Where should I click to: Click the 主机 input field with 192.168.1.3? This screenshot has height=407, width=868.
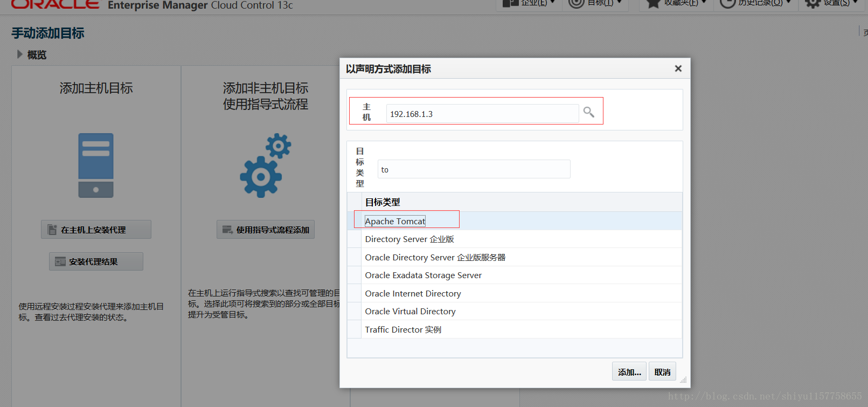click(482, 114)
